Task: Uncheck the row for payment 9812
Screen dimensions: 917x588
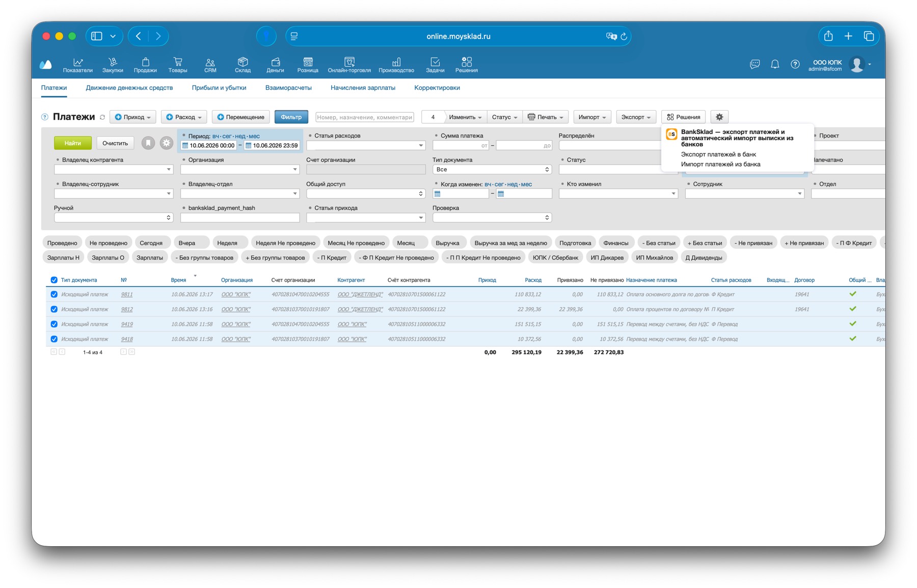Action: 54,309
